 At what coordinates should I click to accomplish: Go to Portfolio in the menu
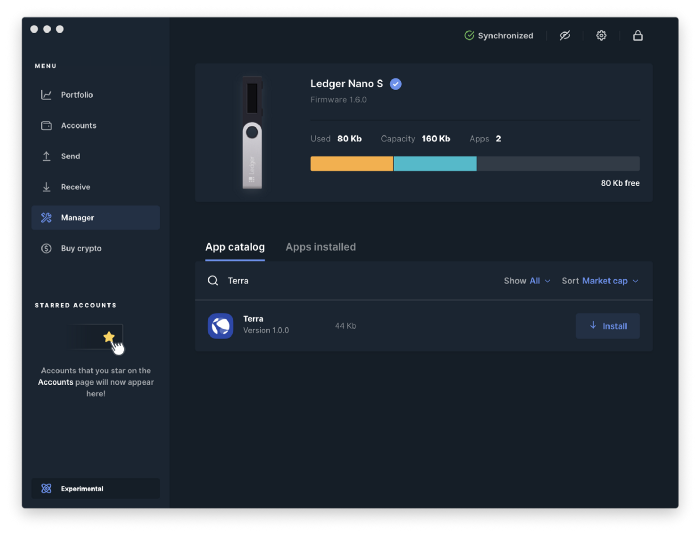click(x=96, y=95)
